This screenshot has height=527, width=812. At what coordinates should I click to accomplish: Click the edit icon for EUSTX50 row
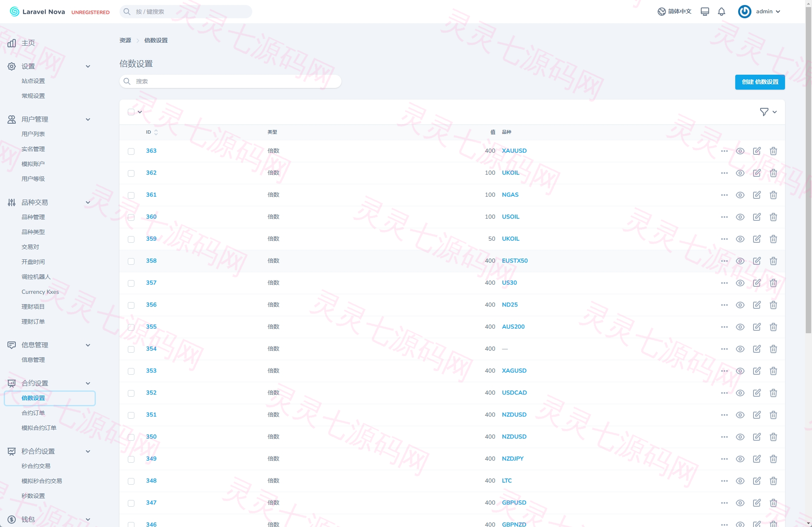tap(757, 261)
